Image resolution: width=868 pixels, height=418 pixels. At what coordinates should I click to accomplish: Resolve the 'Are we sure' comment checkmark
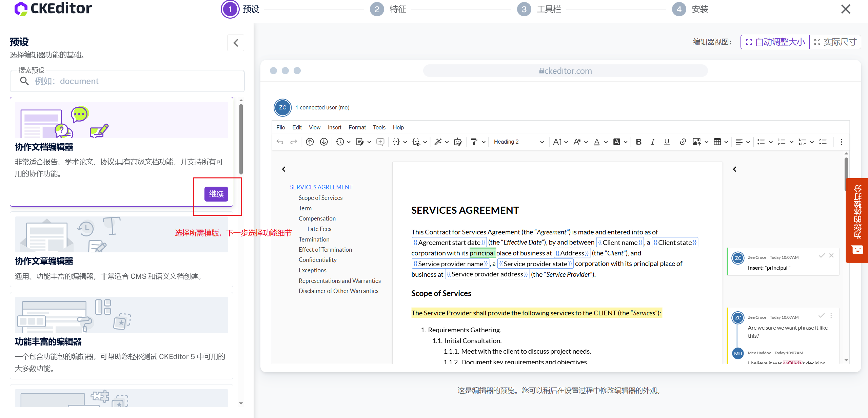(x=821, y=316)
